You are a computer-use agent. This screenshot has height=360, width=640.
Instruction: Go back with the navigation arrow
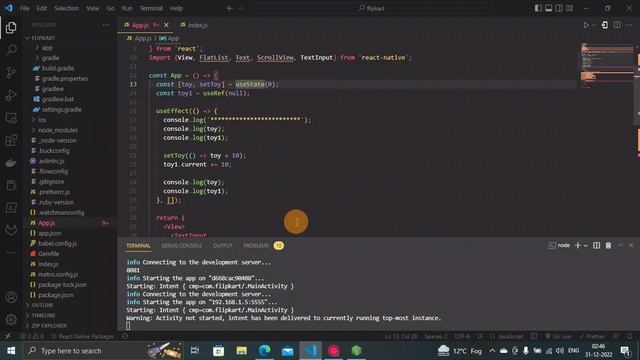(x=230, y=8)
